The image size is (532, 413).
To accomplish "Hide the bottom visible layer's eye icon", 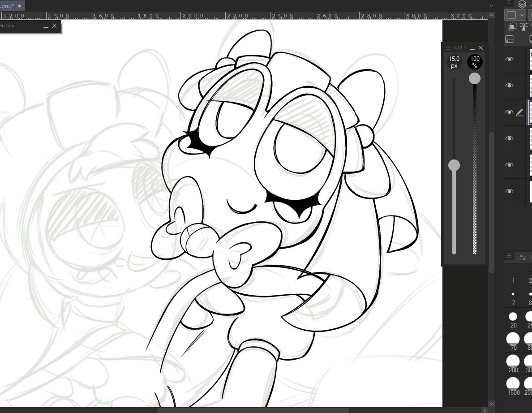I will (509, 192).
